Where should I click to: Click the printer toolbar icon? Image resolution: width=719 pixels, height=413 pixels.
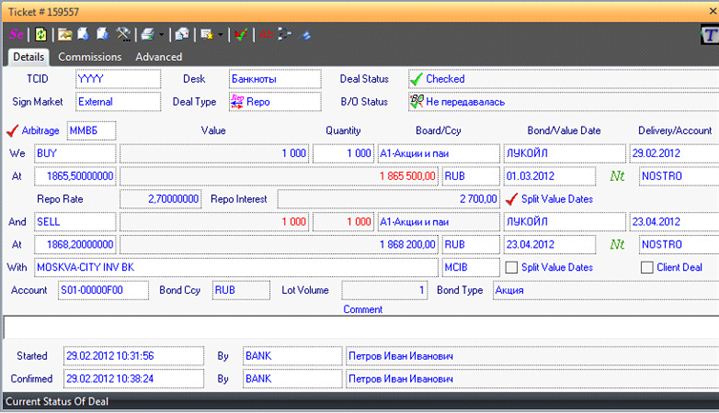(x=148, y=34)
